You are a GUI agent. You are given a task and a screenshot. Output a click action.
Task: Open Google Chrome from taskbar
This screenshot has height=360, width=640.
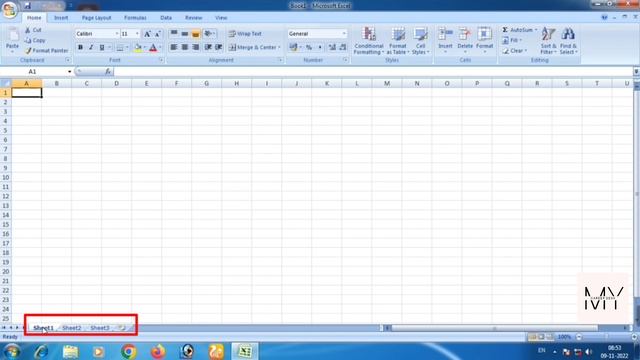tap(129, 351)
